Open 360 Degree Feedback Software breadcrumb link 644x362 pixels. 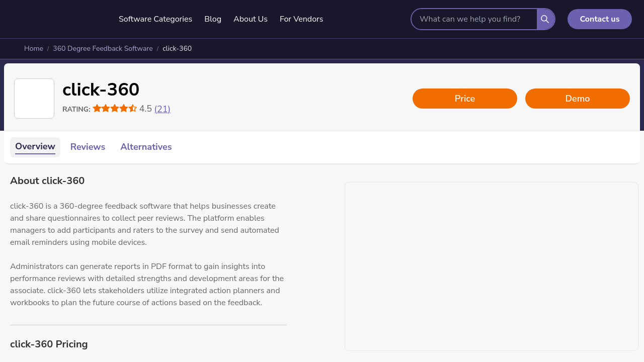click(x=103, y=49)
